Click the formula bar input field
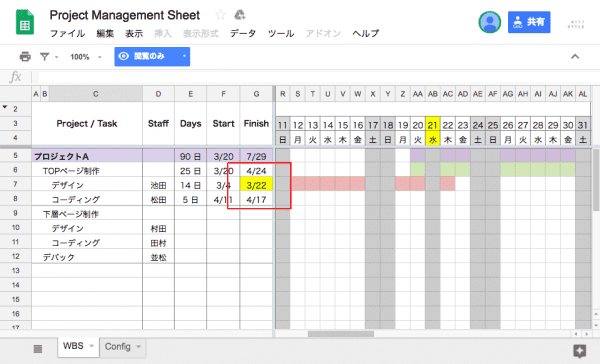 pyautogui.click(x=314, y=77)
